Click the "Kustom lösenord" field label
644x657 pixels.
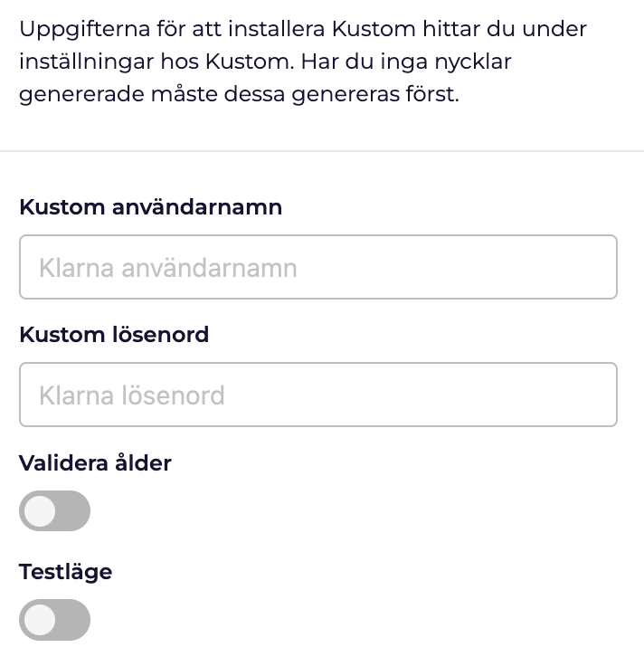click(x=114, y=334)
